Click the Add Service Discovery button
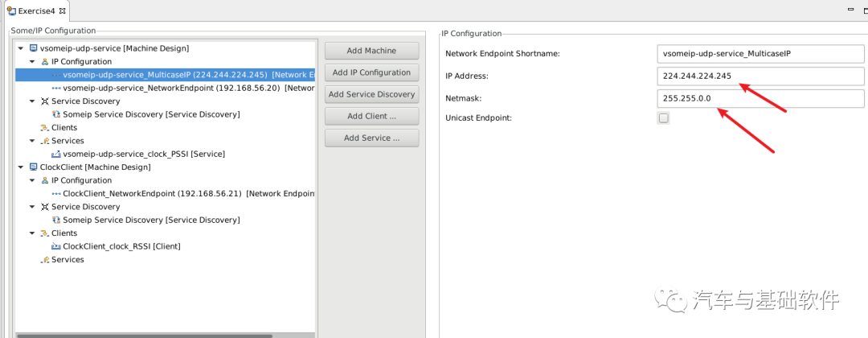 371,94
